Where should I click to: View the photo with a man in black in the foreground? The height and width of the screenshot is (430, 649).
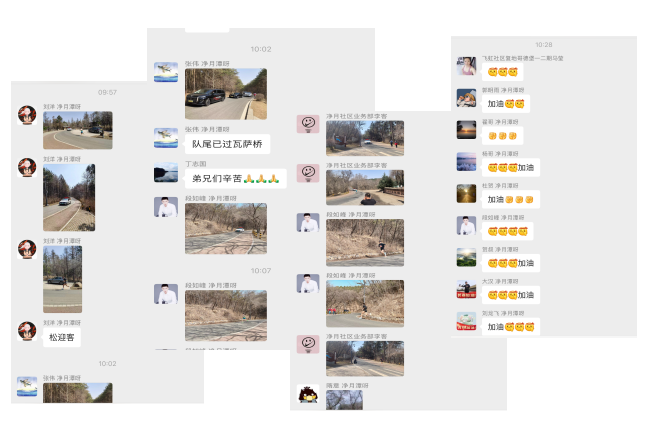click(365, 187)
